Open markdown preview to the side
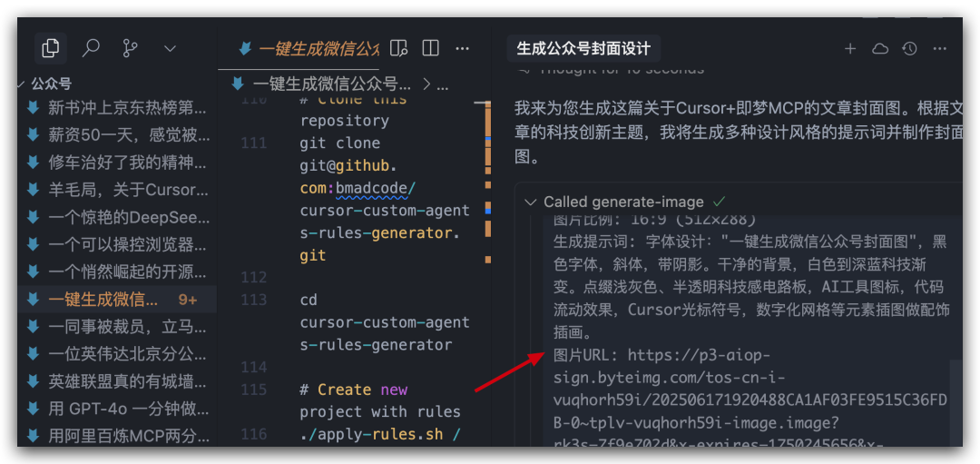The height and width of the screenshot is (464, 980). (398, 48)
